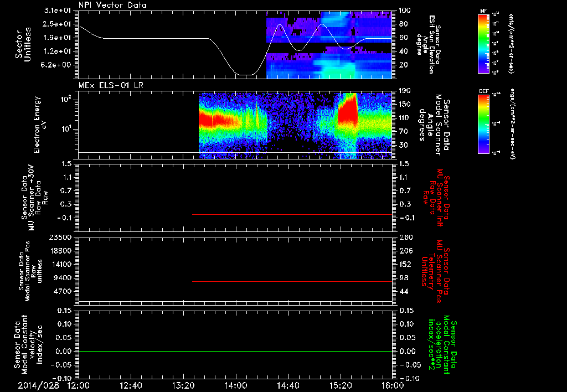Click the 14:00 time axis label
This screenshot has height=392, width=567.
[236, 385]
